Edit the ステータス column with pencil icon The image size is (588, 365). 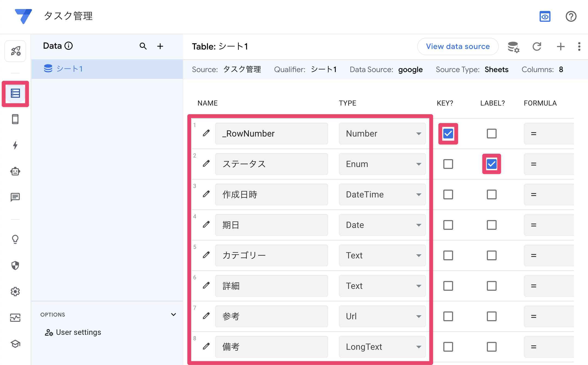click(206, 164)
